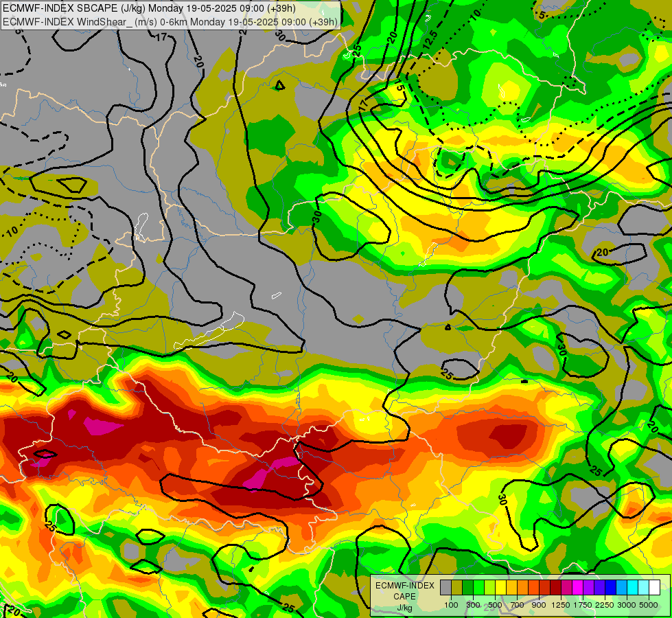Pick the bright magenta legend swatch
This screenshot has width=672, height=618.
point(578,587)
